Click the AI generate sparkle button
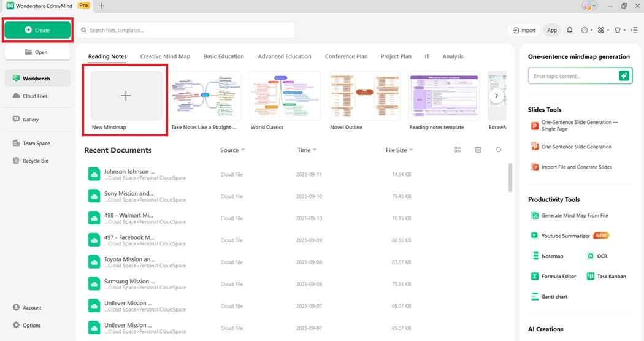 point(624,76)
